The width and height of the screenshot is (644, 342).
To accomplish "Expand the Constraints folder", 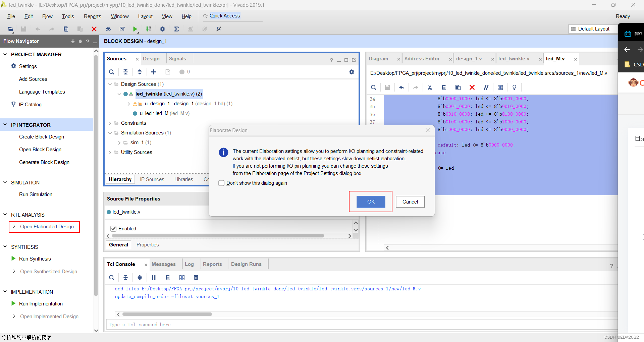I will 110,123.
